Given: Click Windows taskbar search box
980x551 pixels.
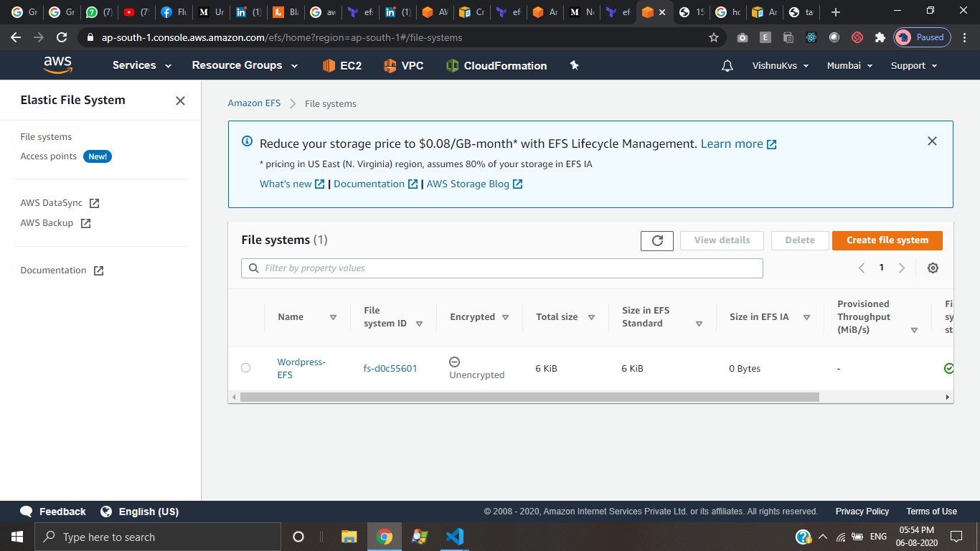Looking at the screenshot, I should tap(158, 537).
